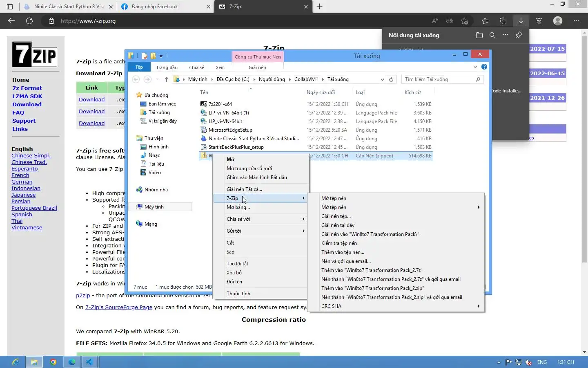This screenshot has width=588, height=368.
Task: Open Edge settings and more menu
Action: click(x=577, y=21)
